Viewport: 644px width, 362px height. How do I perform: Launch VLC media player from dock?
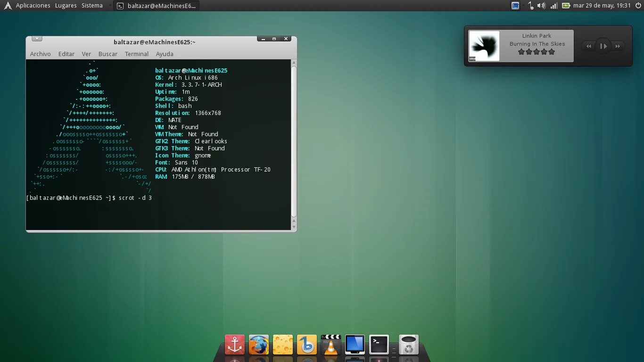[331, 345]
